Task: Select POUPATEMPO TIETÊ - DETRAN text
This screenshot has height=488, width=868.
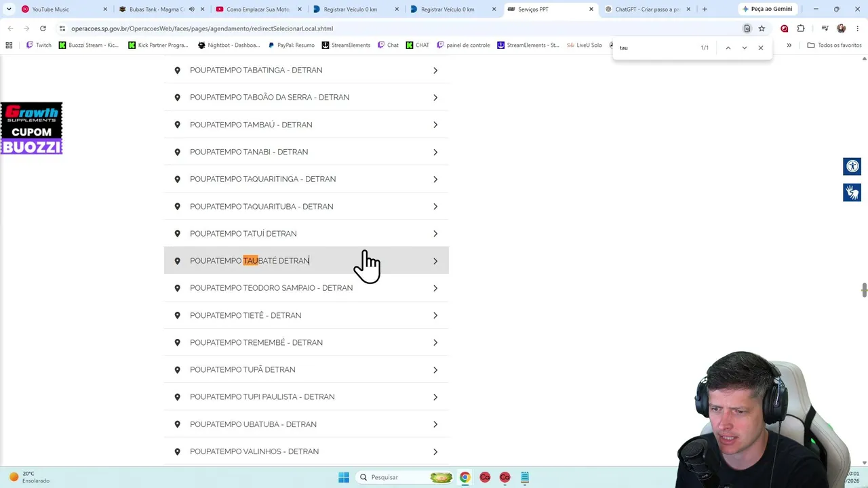Action: [245, 315]
